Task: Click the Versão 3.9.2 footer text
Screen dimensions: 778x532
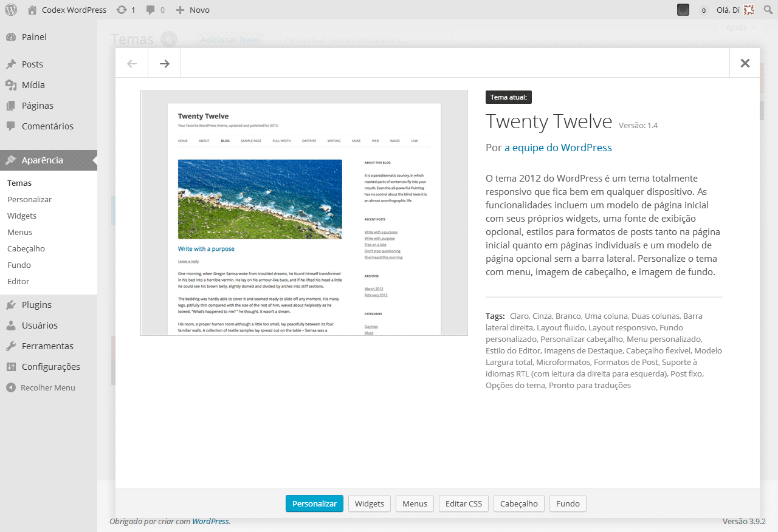Action: (744, 521)
